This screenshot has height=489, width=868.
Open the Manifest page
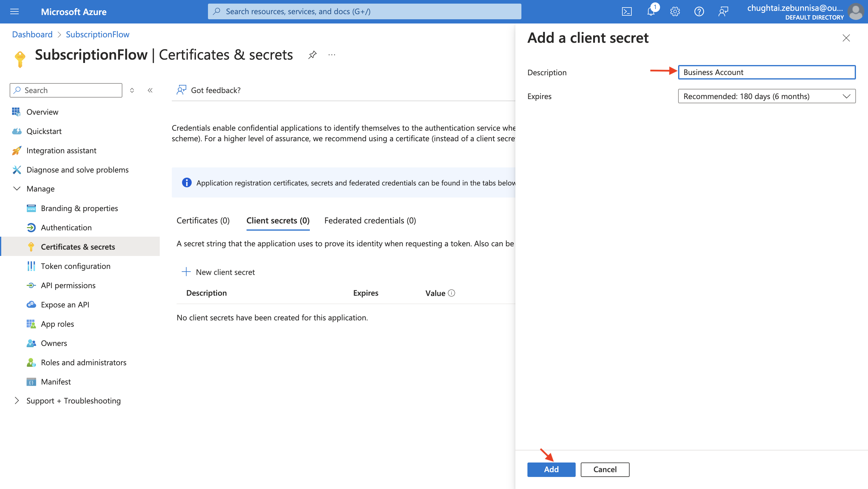tap(56, 382)
